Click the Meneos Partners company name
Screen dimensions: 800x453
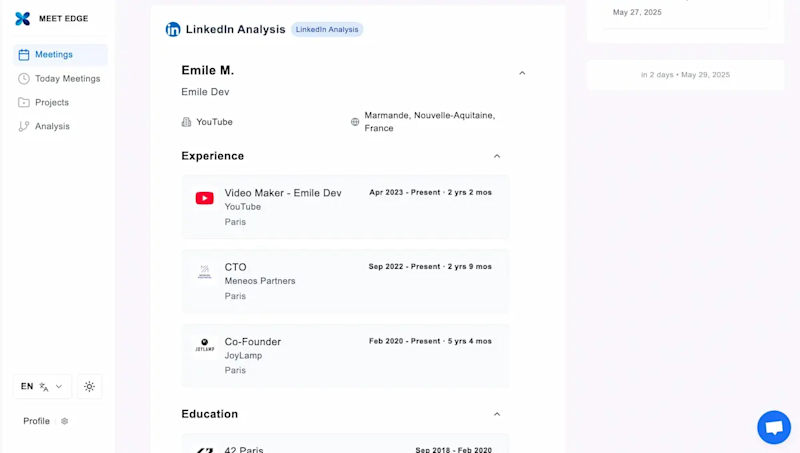pyautogui.click(x=260, y=281)
